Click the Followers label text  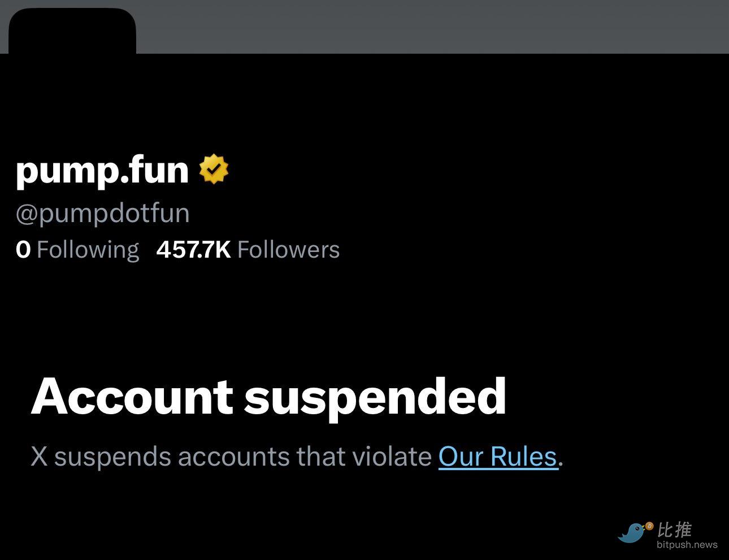tap(288, 249)
